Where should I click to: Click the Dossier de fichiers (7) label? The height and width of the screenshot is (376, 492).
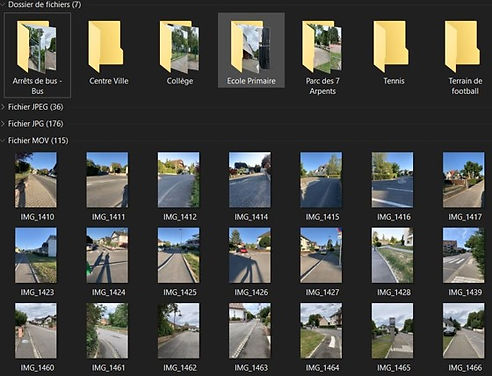point(44,4)
